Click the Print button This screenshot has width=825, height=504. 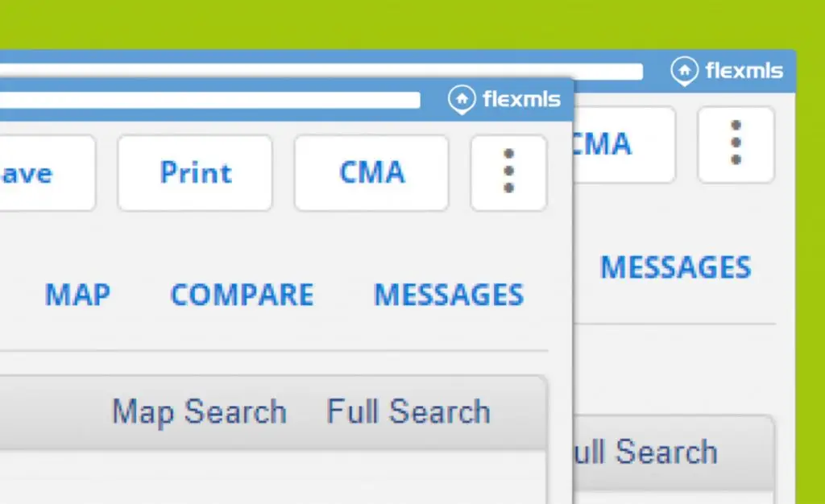tap(195, 173)
